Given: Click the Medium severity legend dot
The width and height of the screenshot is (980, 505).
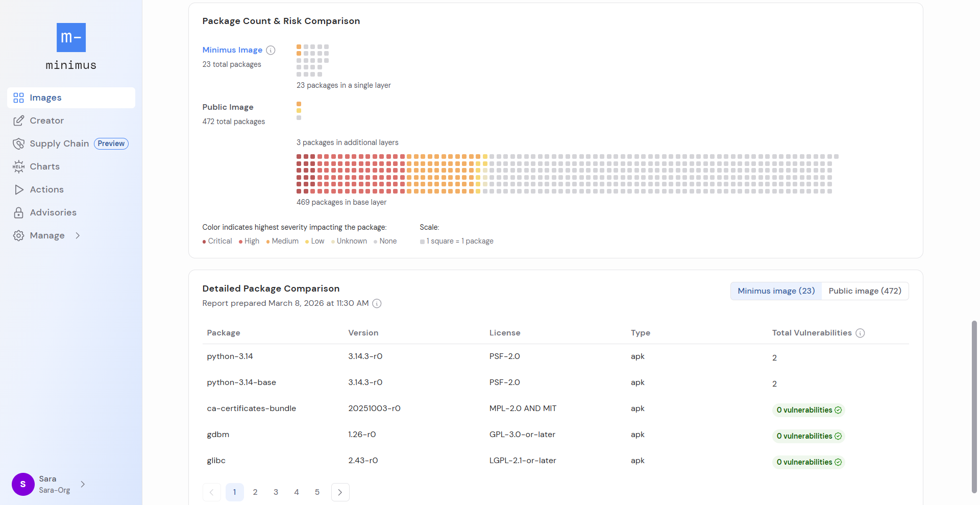Looking at the screenshot, I should pos(268,242).
